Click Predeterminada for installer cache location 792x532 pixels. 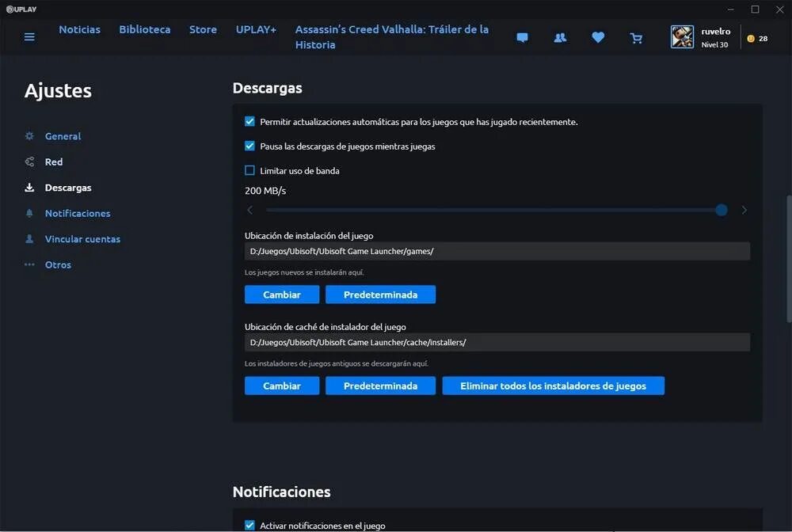pos(380,386)
